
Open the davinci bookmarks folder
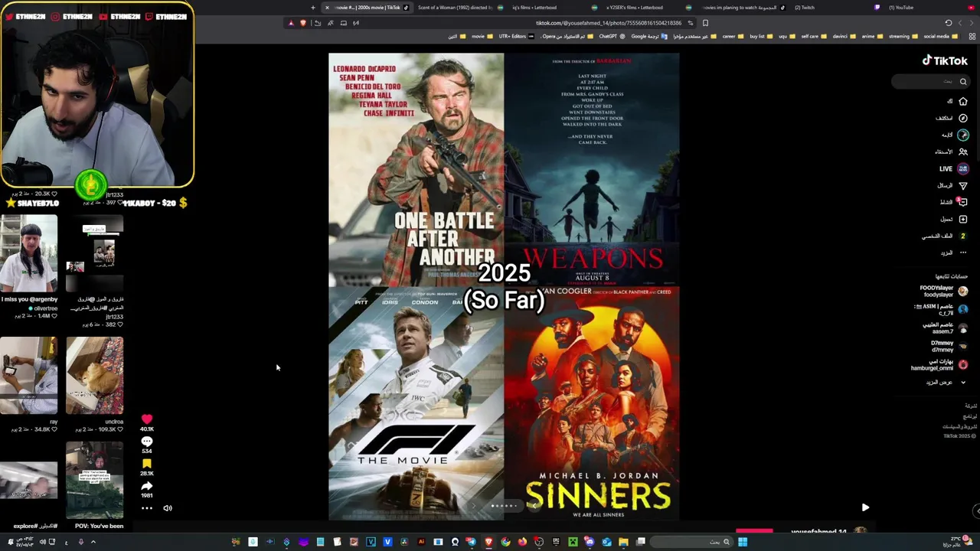tap(844, 36)
